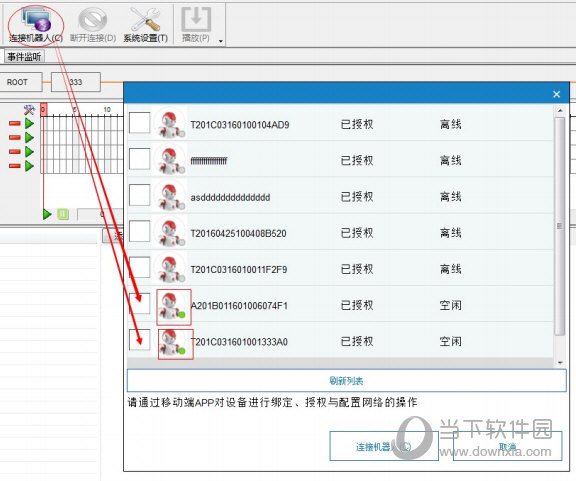Click robot avatar of T20160425100408B520
This screenshot has height=481, width=576.
170,232
